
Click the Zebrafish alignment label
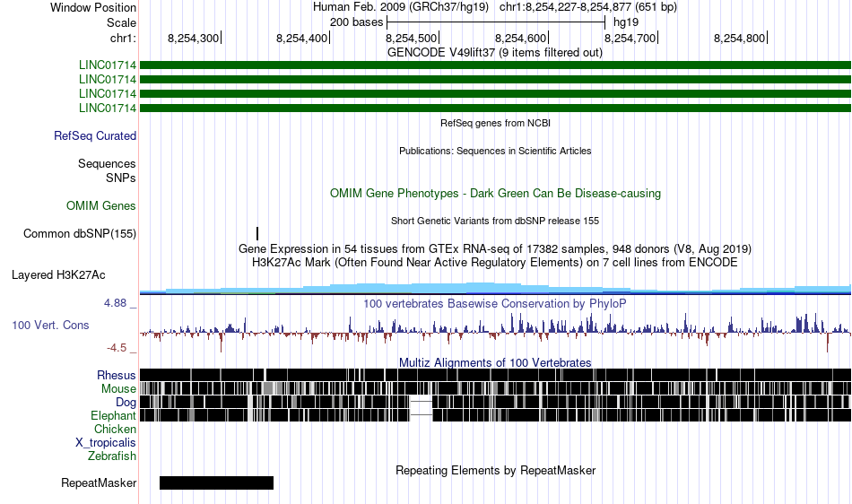pyautogui.click(x=112, y=456)
